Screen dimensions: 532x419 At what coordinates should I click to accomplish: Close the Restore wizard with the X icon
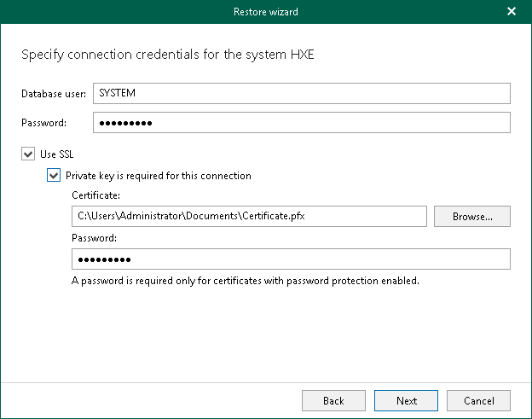tap(512, 12)
